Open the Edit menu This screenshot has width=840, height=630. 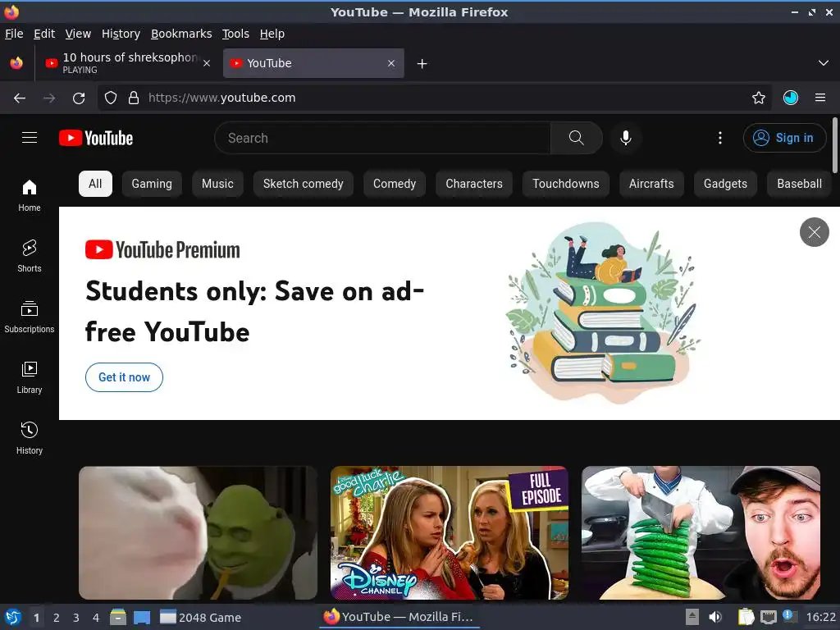(44, 34)
